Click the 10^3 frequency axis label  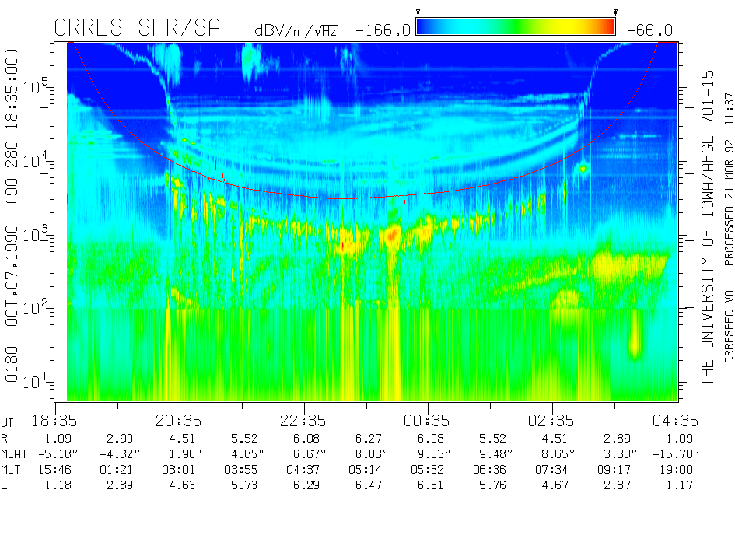pyautogui.click(x=35, y=234)
